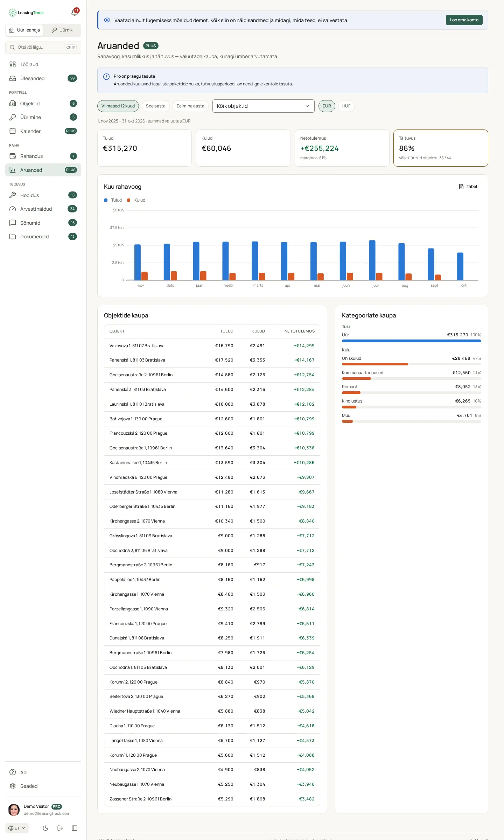Open the ET language selector
Image resolution: width=504 pixels, height=840 pixels.
tap(17, 828)
